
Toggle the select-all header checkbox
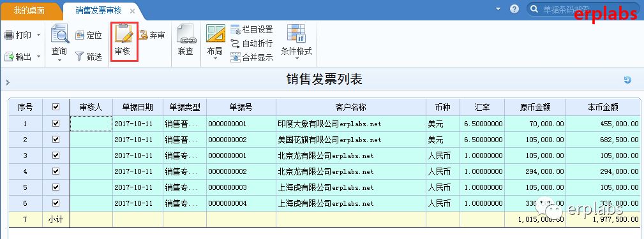[56, 107]
